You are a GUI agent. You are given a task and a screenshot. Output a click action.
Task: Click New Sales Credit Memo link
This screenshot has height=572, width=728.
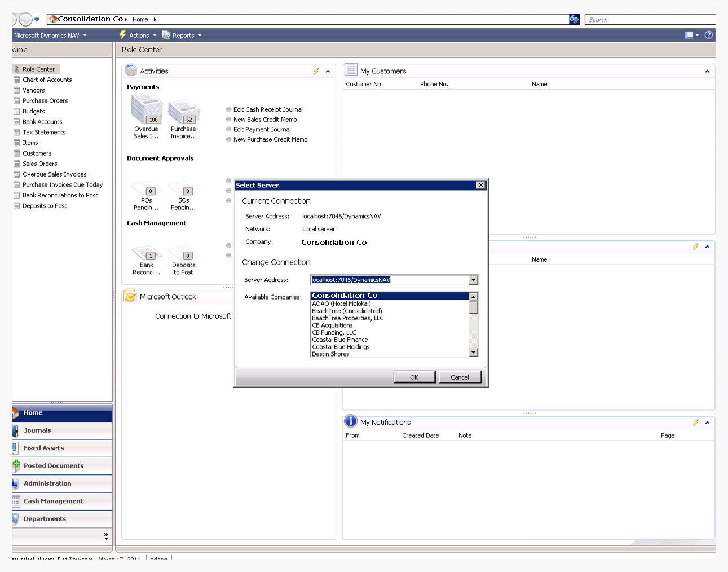click(265, 120)
